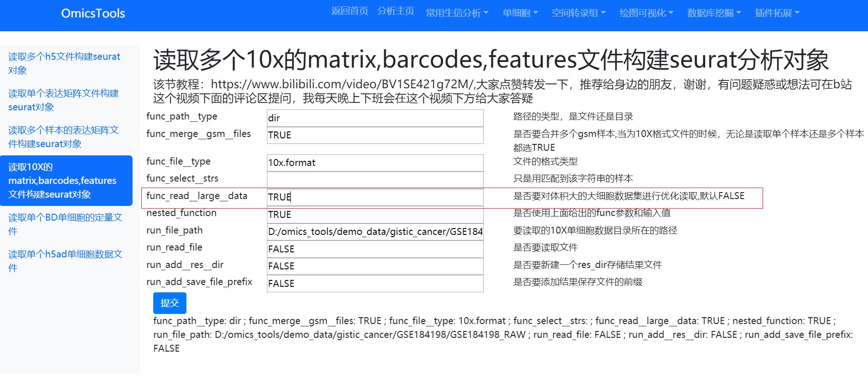Click description 是否要对体积大的大细胞数据集进行优化读取

click(x=629, y=196)
